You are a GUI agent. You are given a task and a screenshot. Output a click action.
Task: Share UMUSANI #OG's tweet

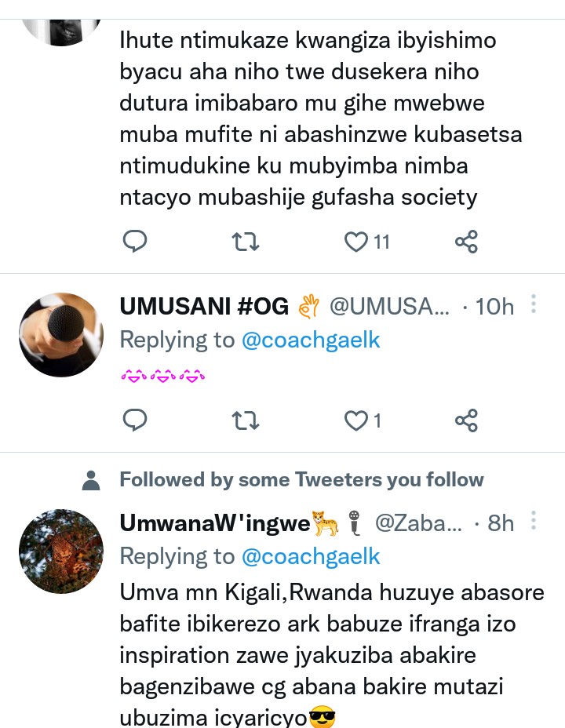coord(466,420)
